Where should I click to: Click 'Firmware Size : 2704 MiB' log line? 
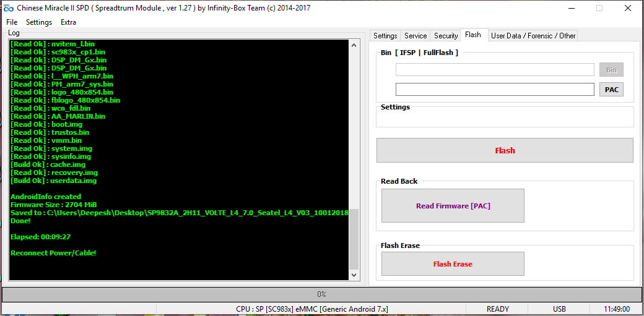[x=53, y=205]
